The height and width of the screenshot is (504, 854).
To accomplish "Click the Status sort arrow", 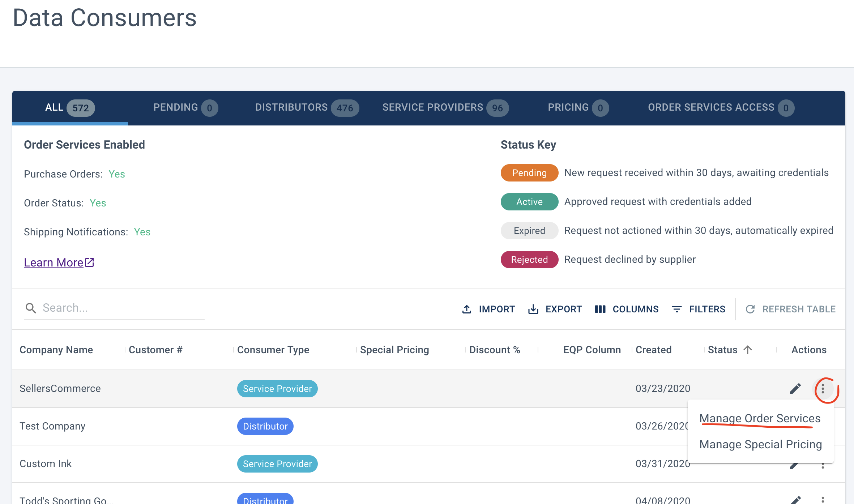I will [x=748, y=350].
